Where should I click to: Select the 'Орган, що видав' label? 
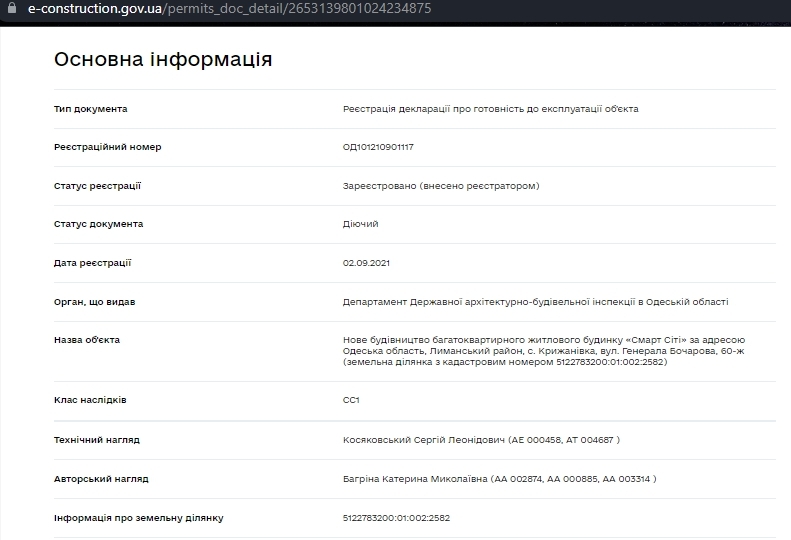(94, 302)
